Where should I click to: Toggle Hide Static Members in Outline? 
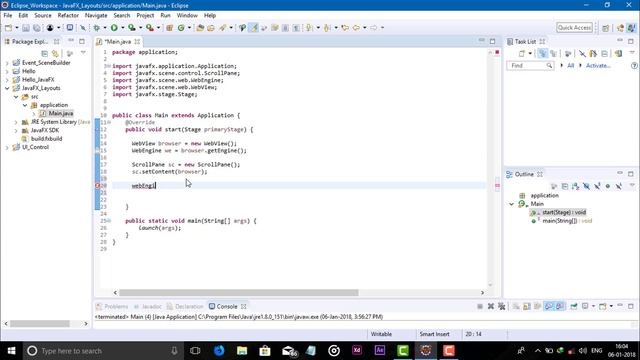tap(597, 186)
